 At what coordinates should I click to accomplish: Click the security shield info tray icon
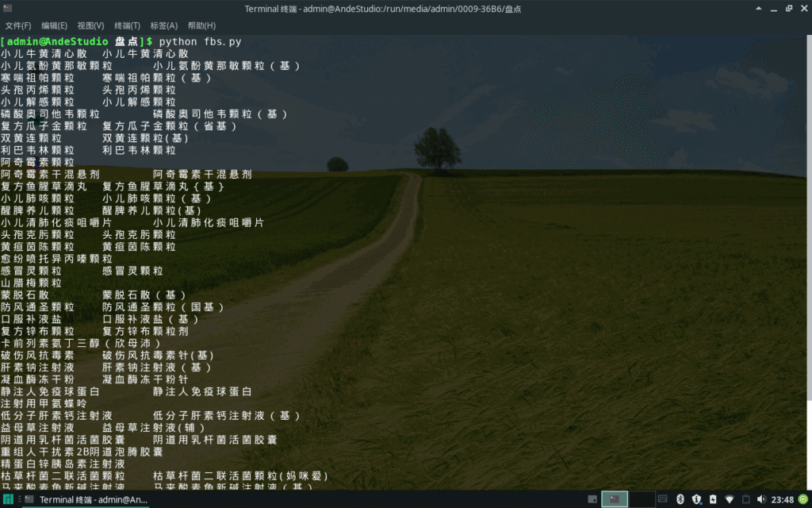[x=696, y=499]
